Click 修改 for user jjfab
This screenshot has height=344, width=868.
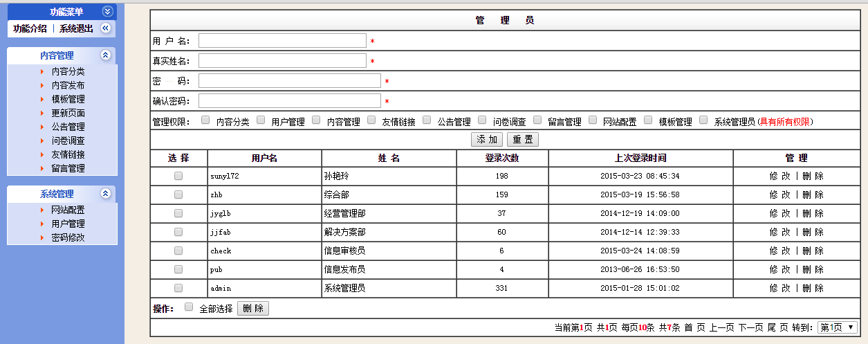click(780, 232)
